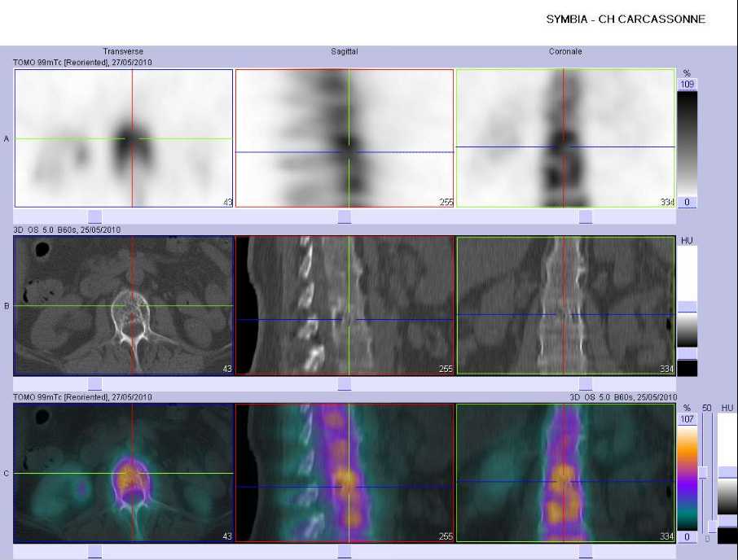Click the coronal fused SPECT/CT image in row C
This screenshot has height=560, width=738.
click(x=566, y=473)
